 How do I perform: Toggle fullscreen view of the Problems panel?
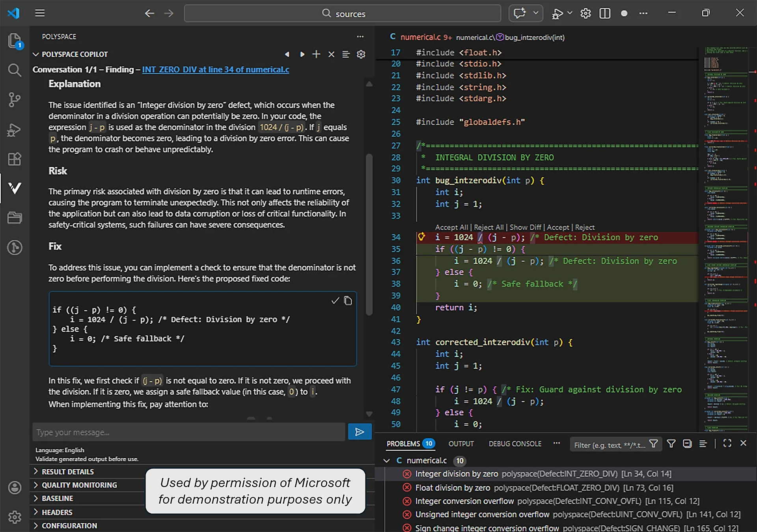point(727,443)
